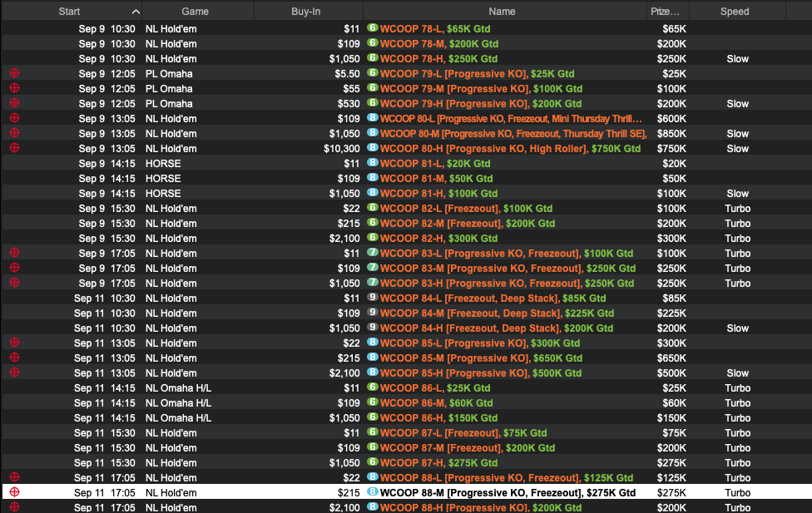The image size is (812, 513).
Task: Click the KO target icon for WCOOP 85-L
Action: 14,343
